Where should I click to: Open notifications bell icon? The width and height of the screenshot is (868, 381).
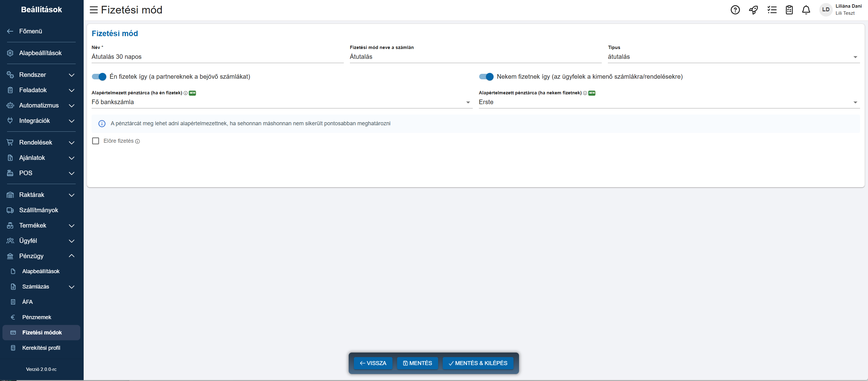coord(806,10)
